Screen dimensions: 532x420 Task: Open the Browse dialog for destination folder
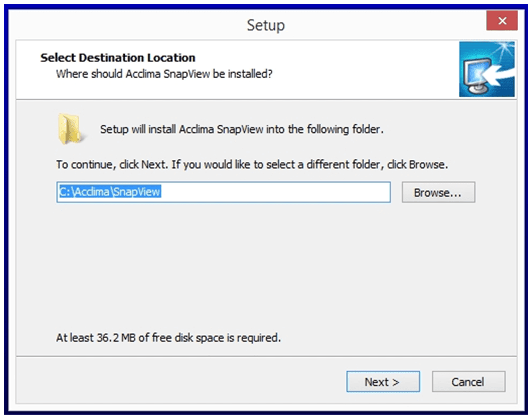pyautogui.click(x=438, y=192)
